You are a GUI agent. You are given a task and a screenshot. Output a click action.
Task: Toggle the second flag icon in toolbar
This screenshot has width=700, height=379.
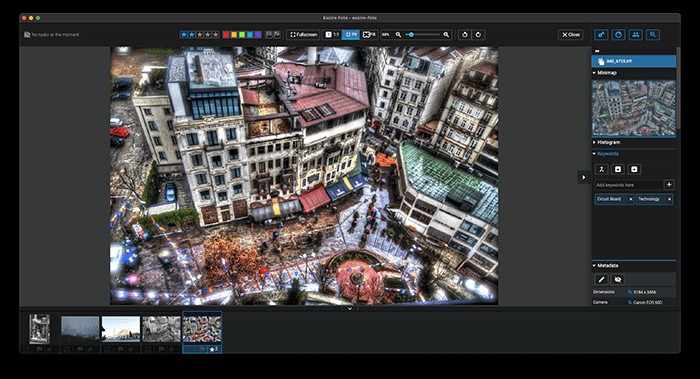pos(277,34)
